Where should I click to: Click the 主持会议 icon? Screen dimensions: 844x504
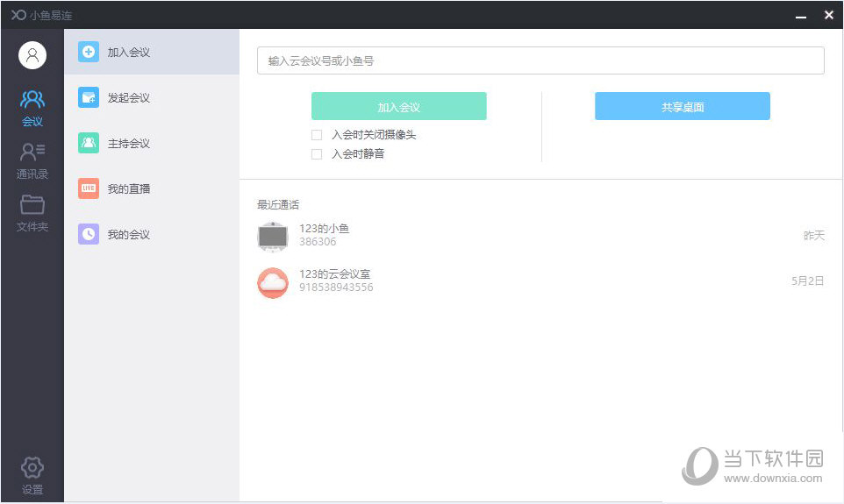[x=89, y=143]
